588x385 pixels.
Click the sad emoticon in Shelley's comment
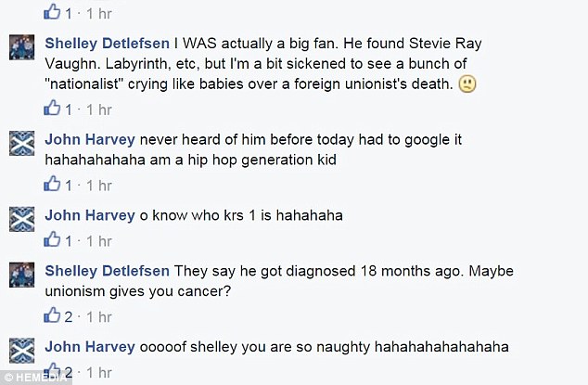pos(467,84)
